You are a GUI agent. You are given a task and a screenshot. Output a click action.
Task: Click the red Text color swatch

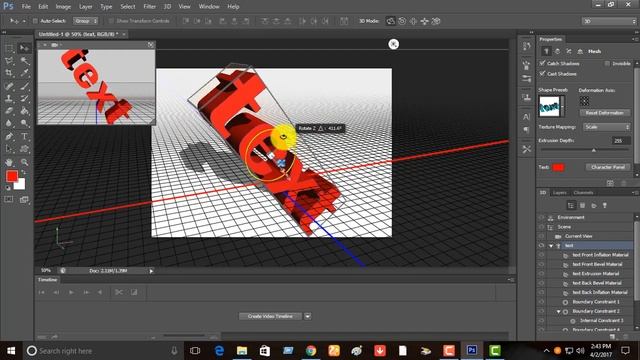[x=558, y=167]
